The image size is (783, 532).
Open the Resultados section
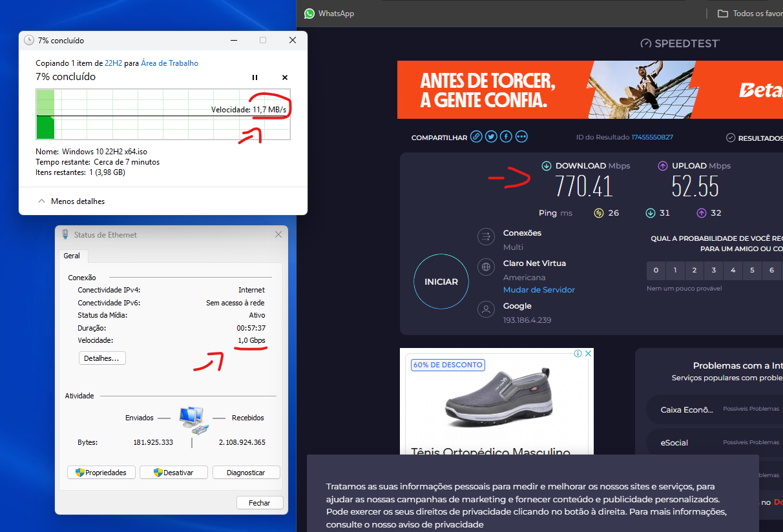[755, 138]
